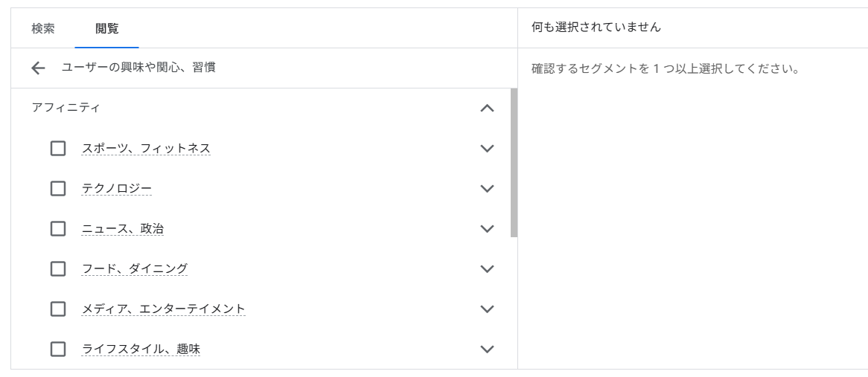Screen dimensions: 868x377
Task: Click the back arrow icon
Action: click(x=39, y=68)
